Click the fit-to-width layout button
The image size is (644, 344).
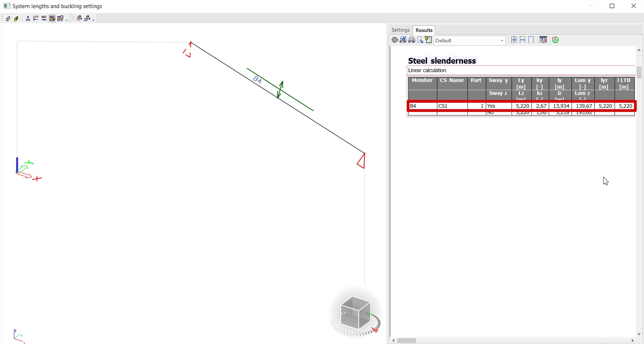click(523, 40)
